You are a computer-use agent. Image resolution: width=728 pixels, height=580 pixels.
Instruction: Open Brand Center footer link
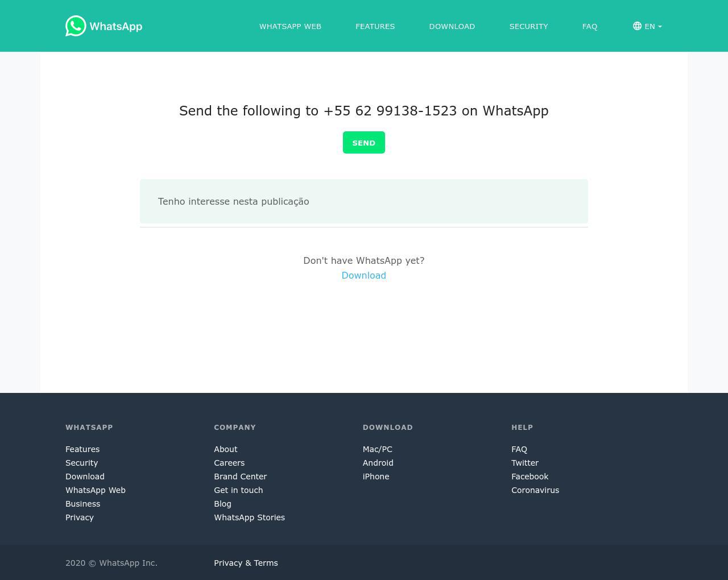[x=240, y=477]
